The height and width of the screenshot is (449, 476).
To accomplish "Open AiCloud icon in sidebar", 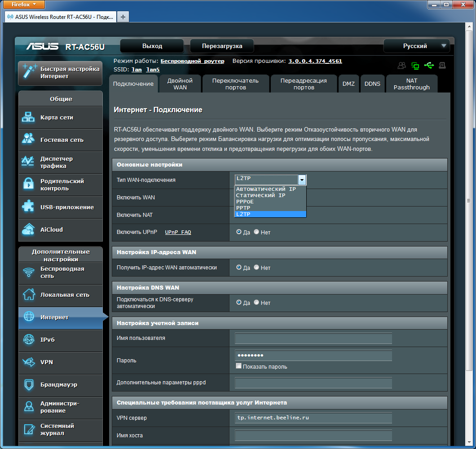I will tap(29, 229).
